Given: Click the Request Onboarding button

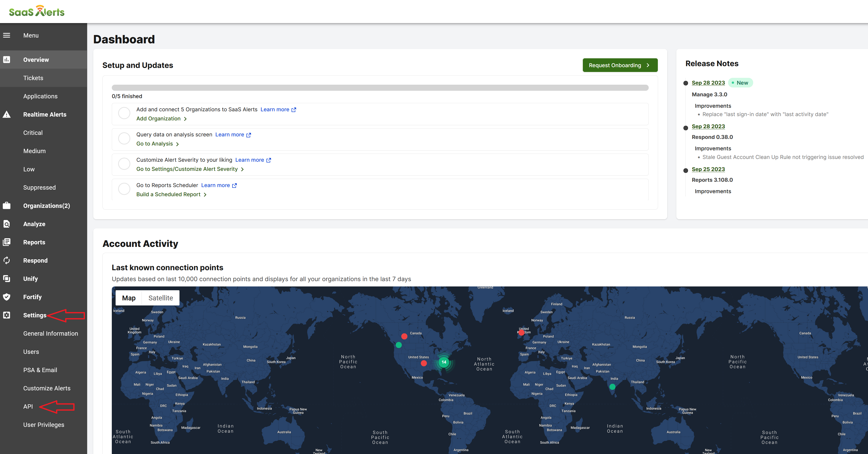Looking at the screenshot, I should click(x=620, y=65).
